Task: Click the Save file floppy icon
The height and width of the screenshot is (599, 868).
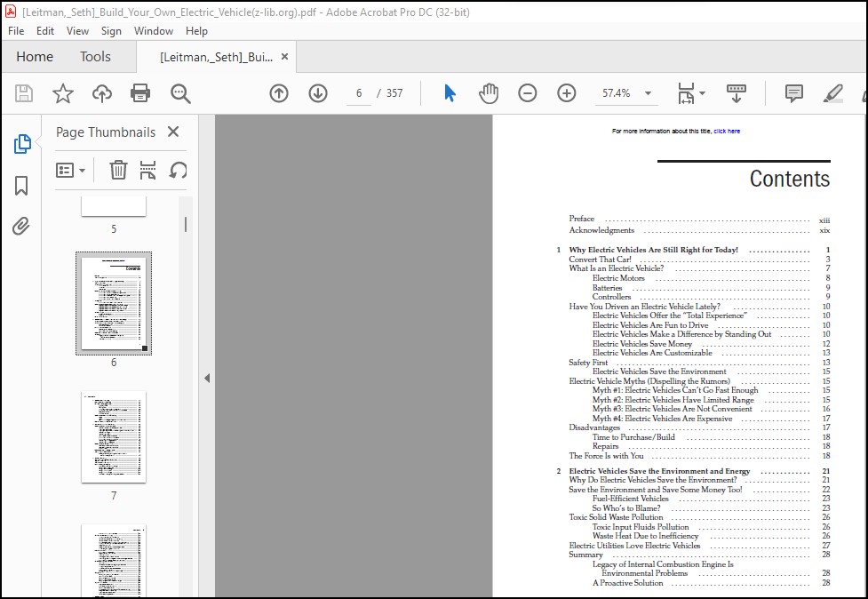Action: [24, 93]
